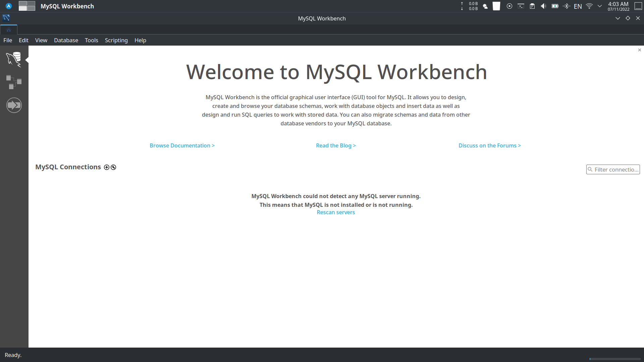Image resolution: width=644 pixels, height=362 pixels.
Task: Dismiss the welcome banner with its X
Action: point(639,50)
